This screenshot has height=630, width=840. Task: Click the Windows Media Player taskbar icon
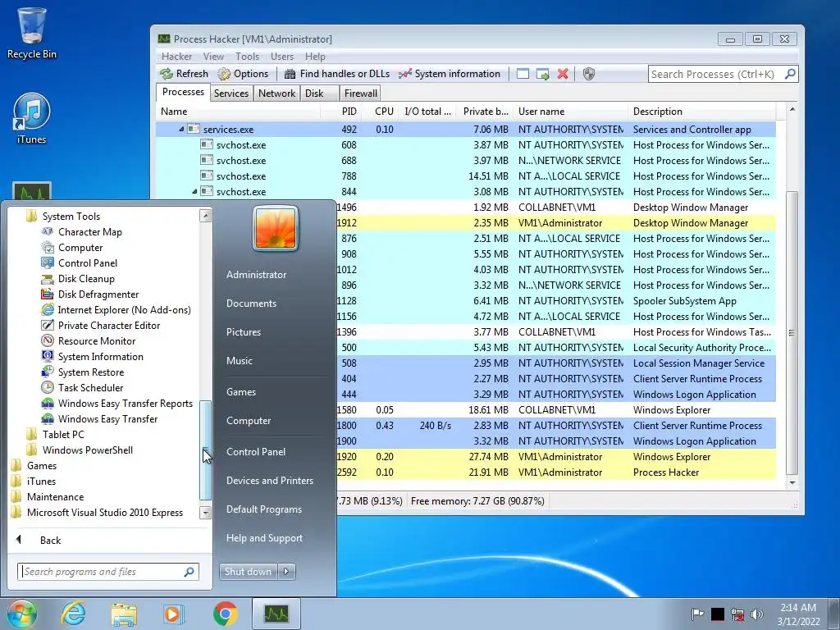[x=173, y=614]
